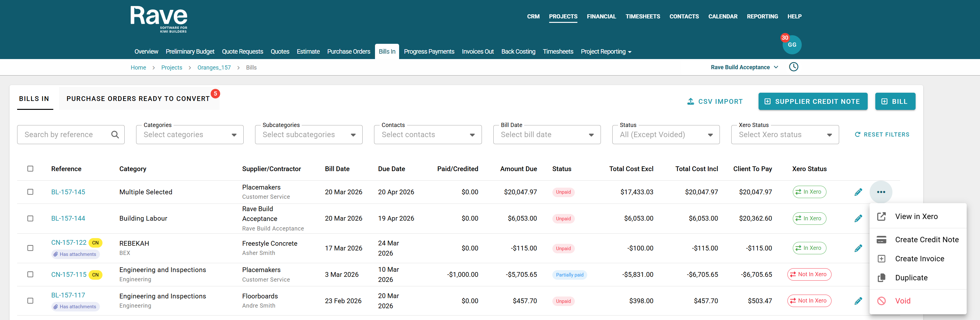This screenshot has height=320, width=980.
Task: Select Create Credit Note menu option
Action: click(926, 240)
